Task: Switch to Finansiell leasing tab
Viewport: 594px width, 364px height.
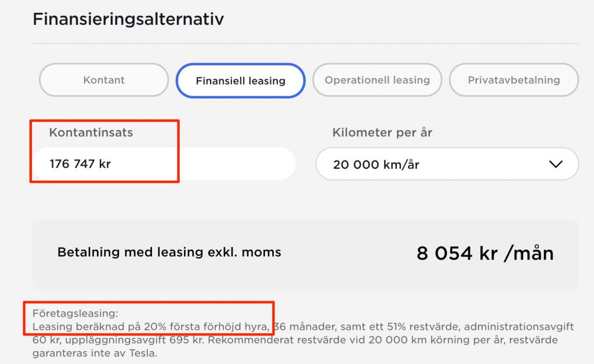Action: click(241, 81)
